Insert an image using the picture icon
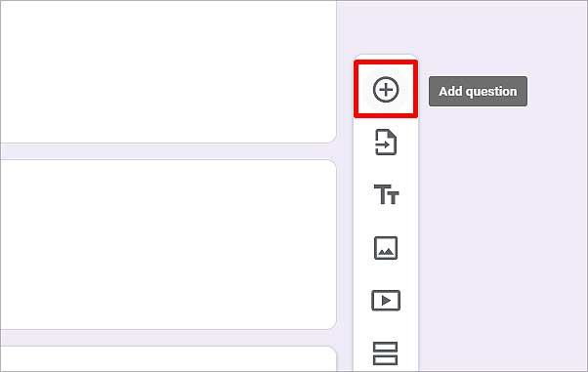588x372 pixels. [386, 248]
